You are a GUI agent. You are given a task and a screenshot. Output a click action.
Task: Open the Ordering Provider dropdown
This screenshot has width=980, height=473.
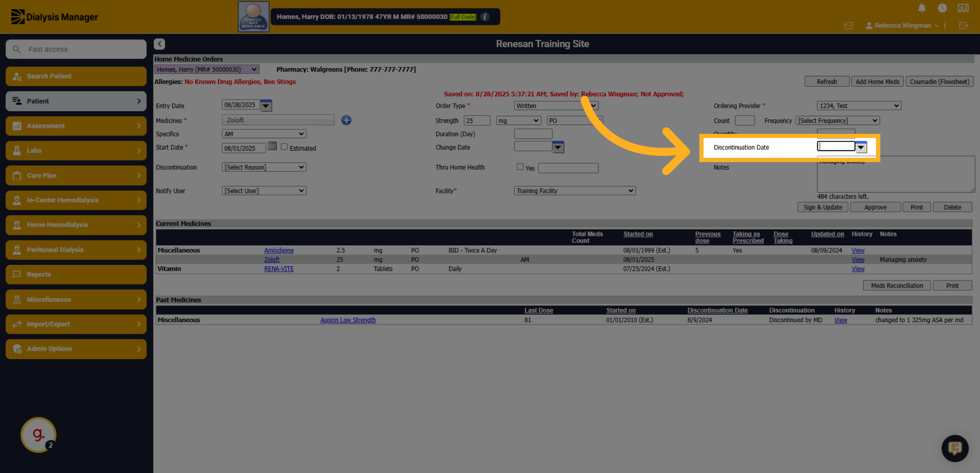point(859,106)
